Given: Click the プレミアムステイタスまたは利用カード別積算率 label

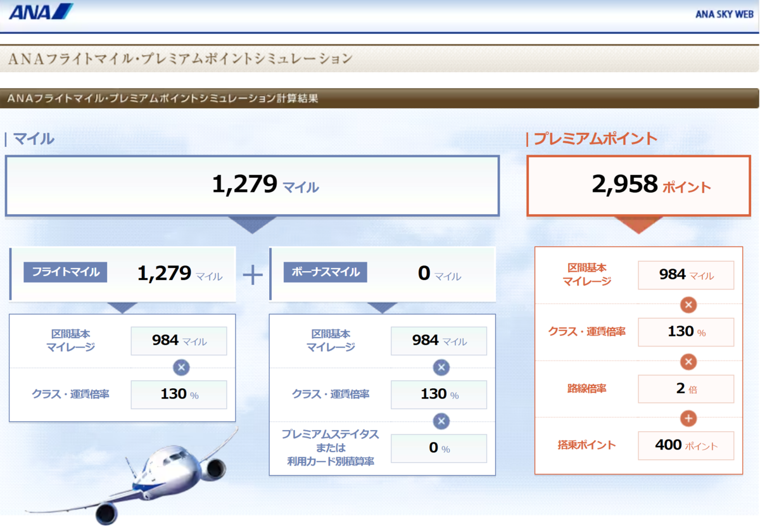Looking at the screenshot, I should coord(331,447).
